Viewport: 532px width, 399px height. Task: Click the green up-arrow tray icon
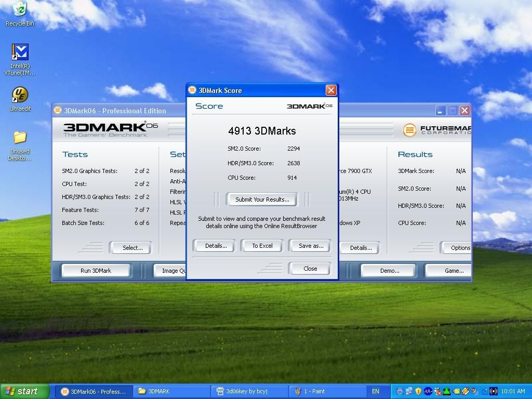pyautogui.click(x=447, y=391)
